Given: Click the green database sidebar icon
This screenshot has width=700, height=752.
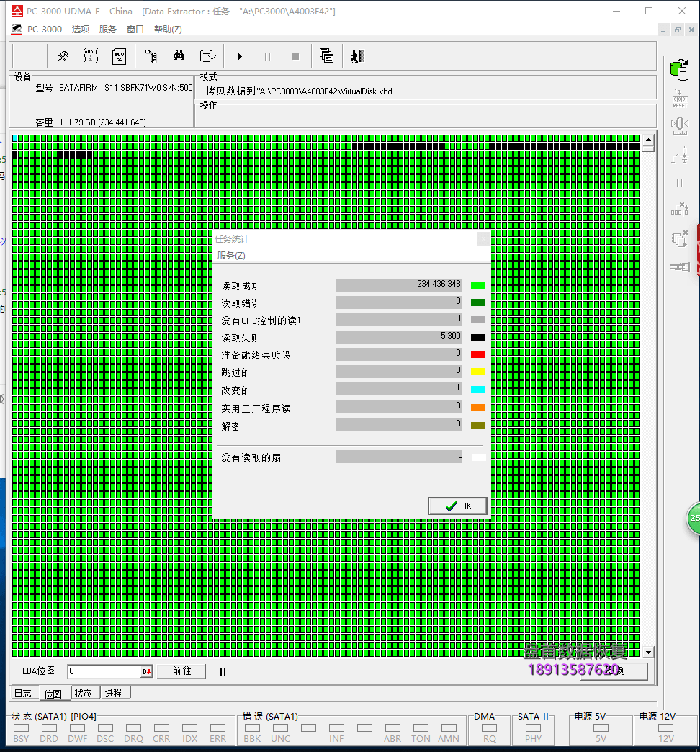Looking at the screenshot, I should [x=680, y=70].
